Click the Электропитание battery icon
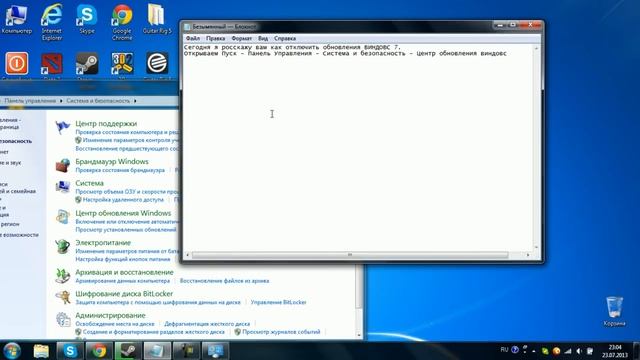Viewport: 640px width, 360px height. [62, 246]
